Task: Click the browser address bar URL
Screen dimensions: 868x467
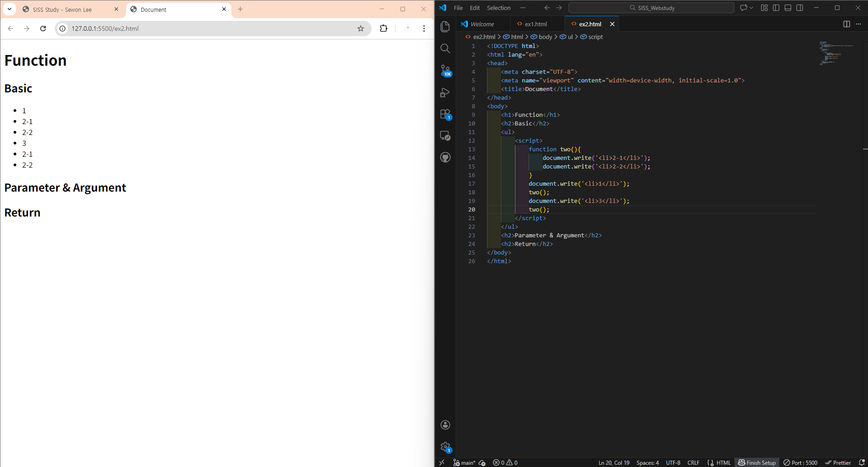Action: tap(105, 29)
